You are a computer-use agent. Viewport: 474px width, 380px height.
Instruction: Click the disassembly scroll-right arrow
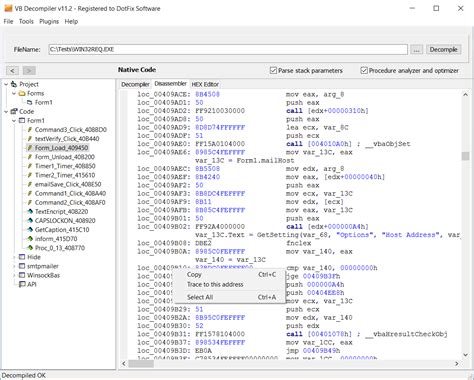pyautogui.click(x=457, y=363)
